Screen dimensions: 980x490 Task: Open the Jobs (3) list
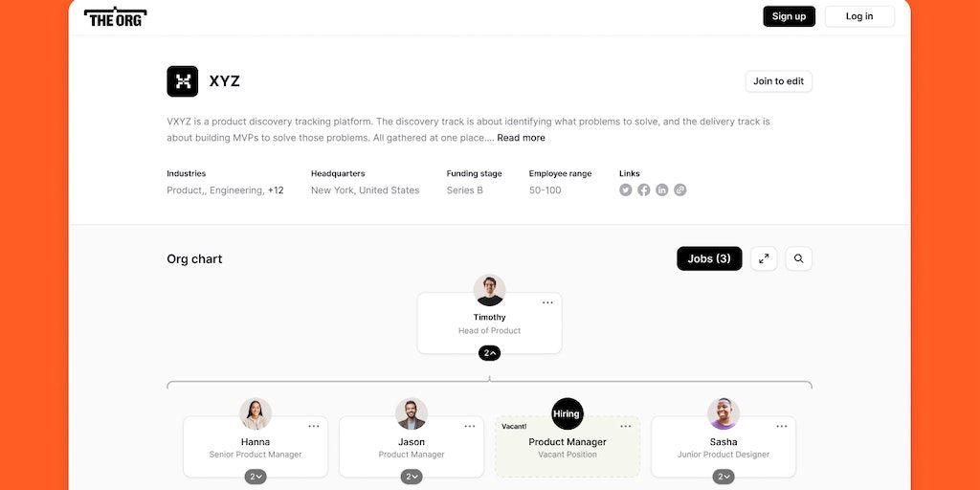[709, 258]
